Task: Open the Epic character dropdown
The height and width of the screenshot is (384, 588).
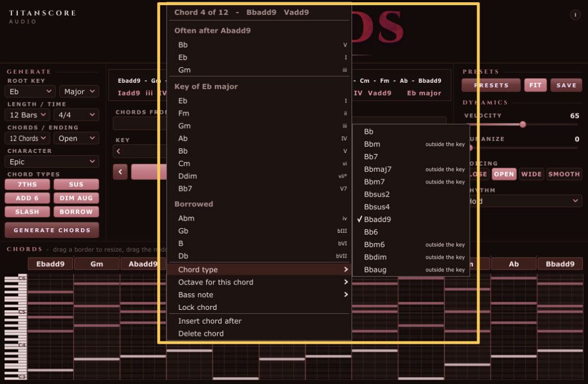Action: (x=52, y=162)
